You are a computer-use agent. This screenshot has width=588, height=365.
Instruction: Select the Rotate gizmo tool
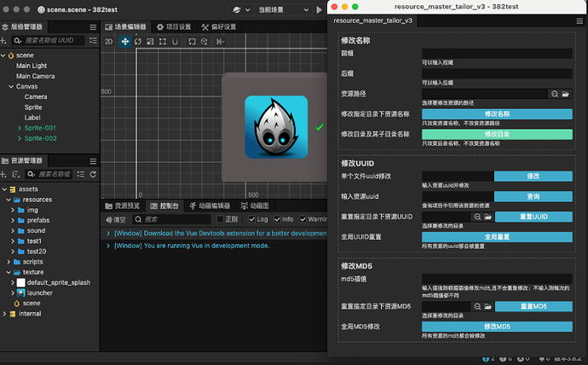tap(137, 42)
